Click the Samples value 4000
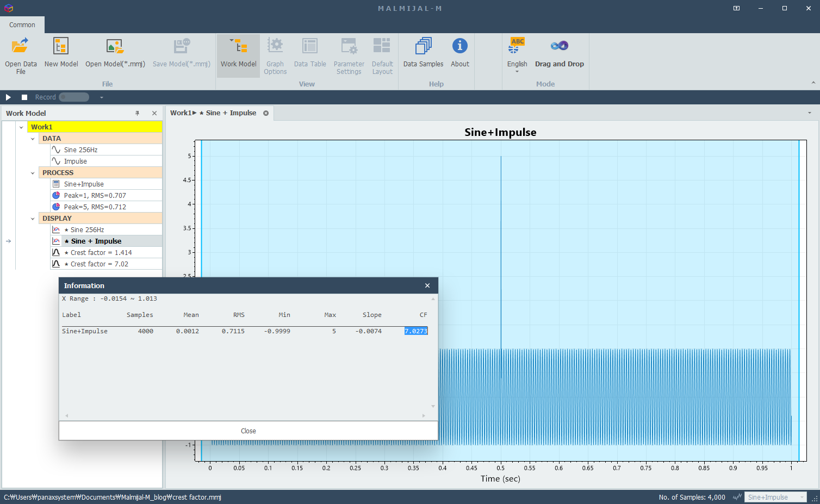This screenshot has height=504, width=820. coord(145,331)
